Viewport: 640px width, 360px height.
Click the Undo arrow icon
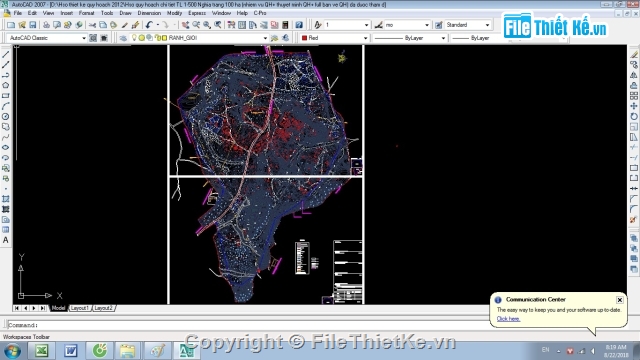[x=149, y=25]
